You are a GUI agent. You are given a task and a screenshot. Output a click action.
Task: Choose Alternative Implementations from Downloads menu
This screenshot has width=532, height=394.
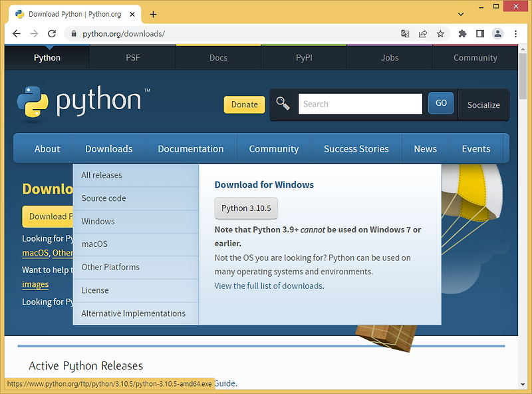pos(136,313)
